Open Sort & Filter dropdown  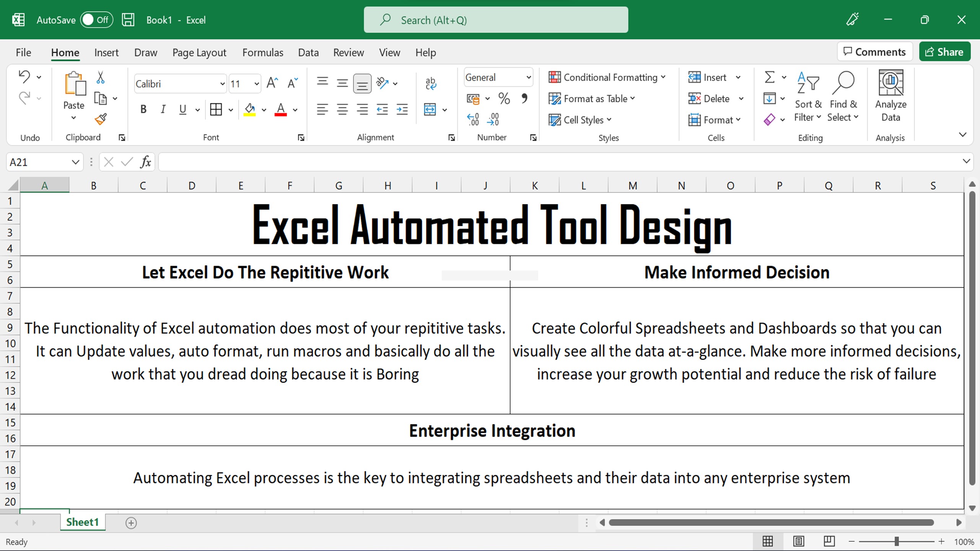pos(808,96)
